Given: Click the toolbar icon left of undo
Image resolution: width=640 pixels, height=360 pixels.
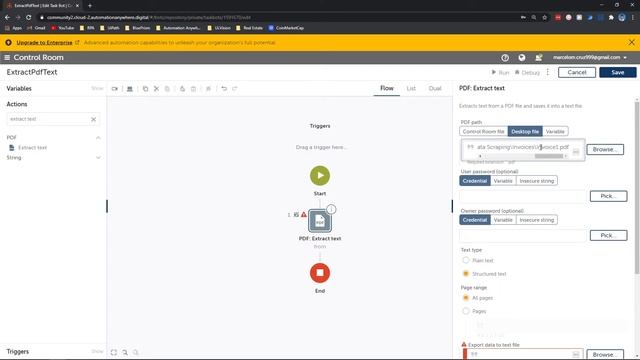Looking at the screenshot, I should click(209, 89).
